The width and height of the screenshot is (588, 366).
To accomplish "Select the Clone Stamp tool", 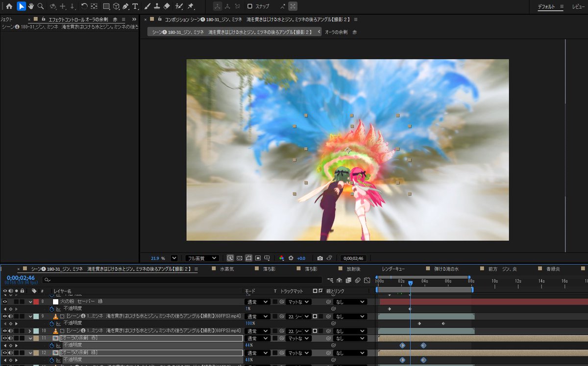I will (156, 6).
